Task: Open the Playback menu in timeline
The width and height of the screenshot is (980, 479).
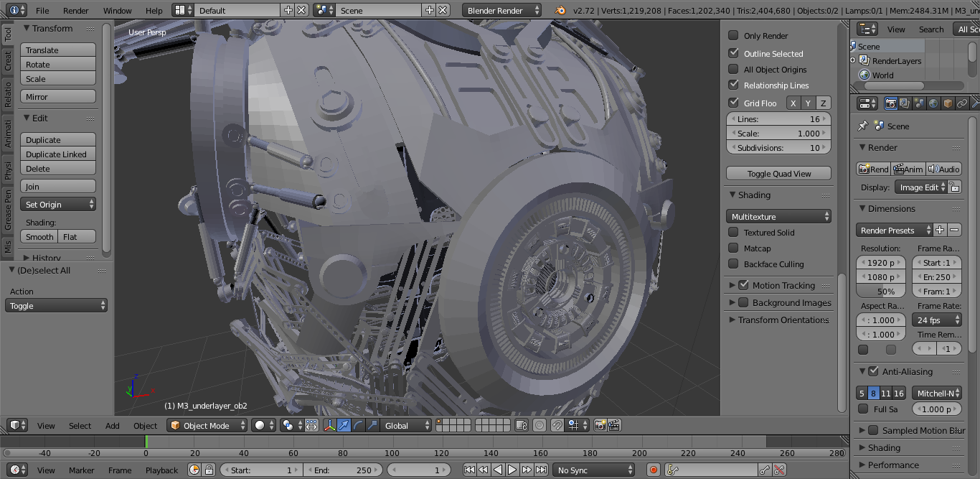Action: [161, 470]
